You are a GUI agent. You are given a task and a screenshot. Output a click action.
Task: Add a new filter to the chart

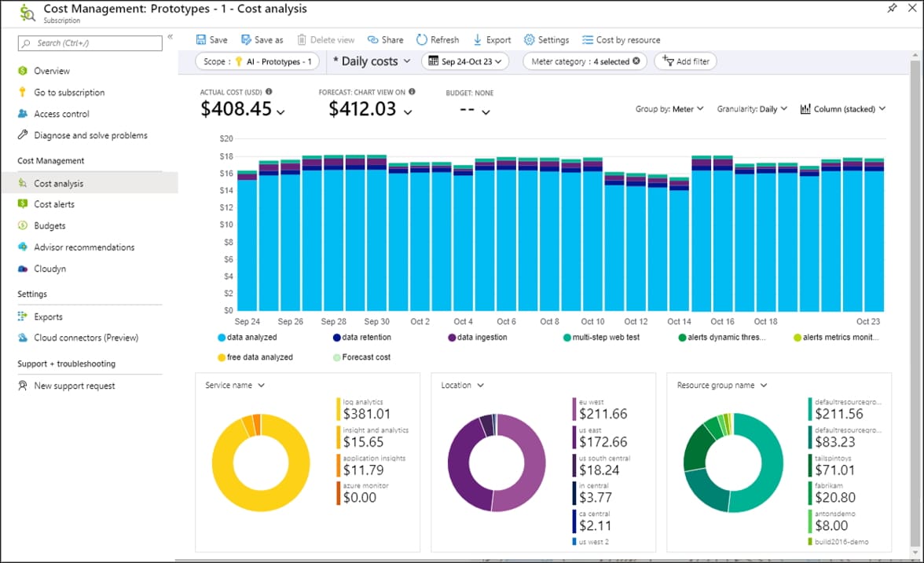(x=684, y=61)
